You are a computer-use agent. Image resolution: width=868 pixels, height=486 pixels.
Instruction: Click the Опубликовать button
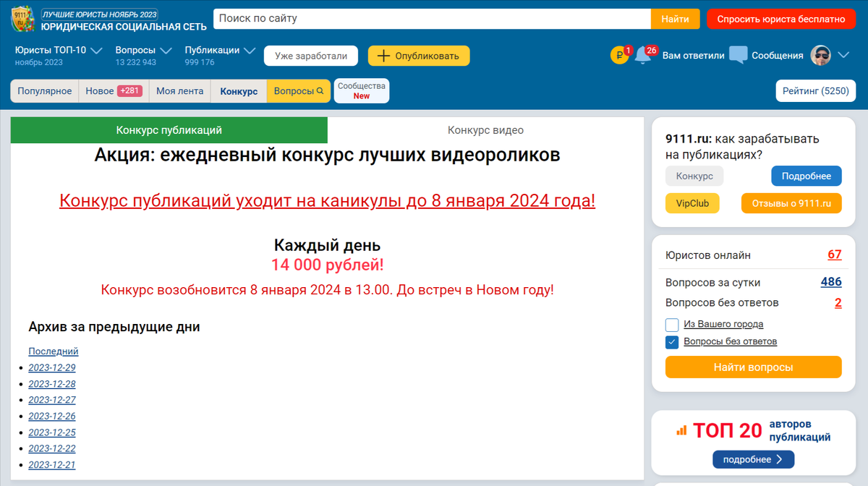point(419,56)
